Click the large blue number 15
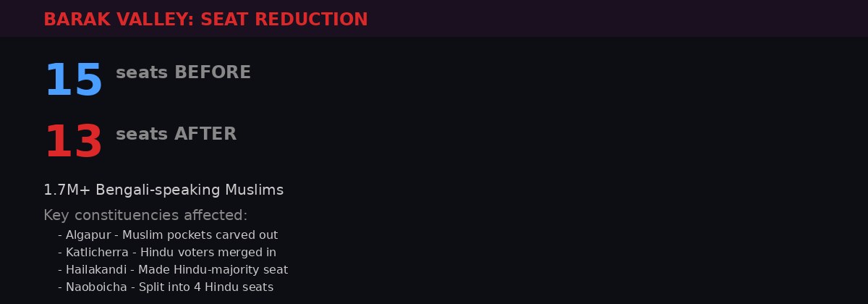868x304 pixels. (x=74, y=80)
